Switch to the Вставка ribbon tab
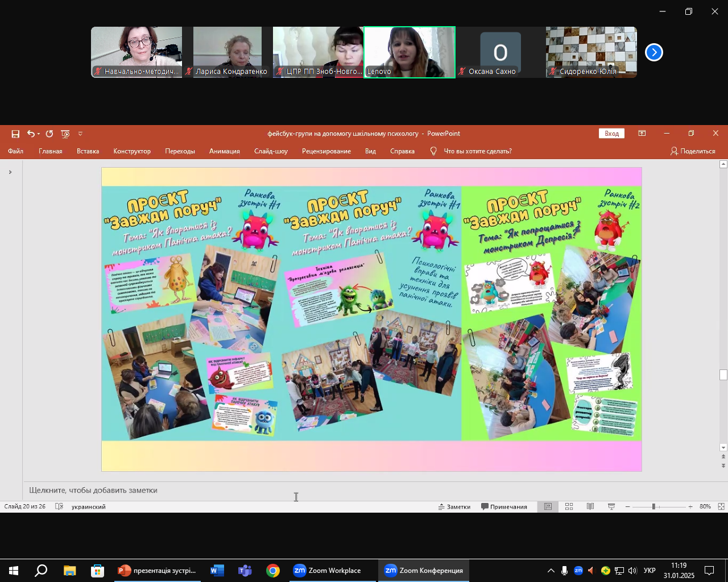Screen dimensions: 728x582 tap(88, 151)
